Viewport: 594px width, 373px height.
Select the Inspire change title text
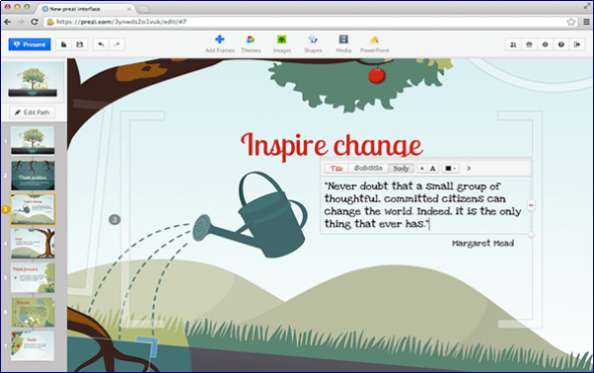[331, 146]
